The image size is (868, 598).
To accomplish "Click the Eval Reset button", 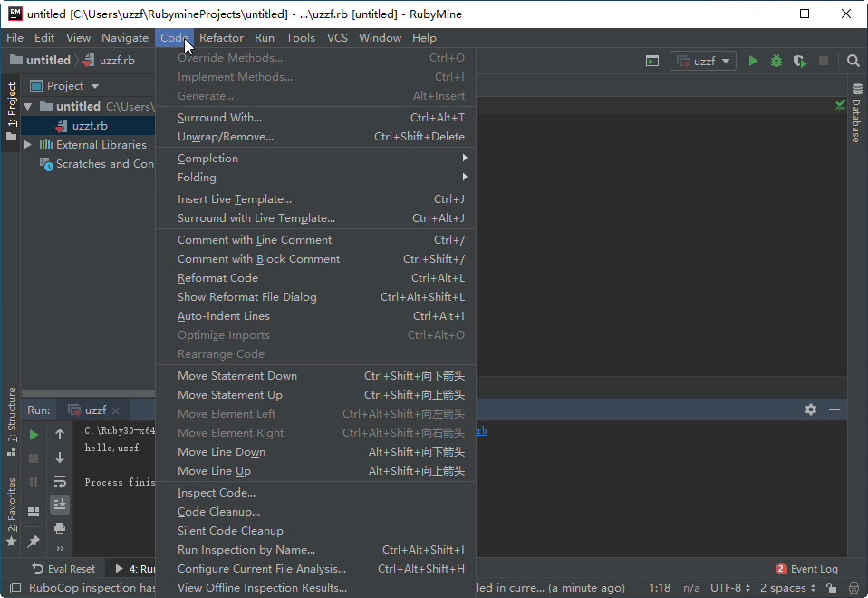I will click(63, 569).
